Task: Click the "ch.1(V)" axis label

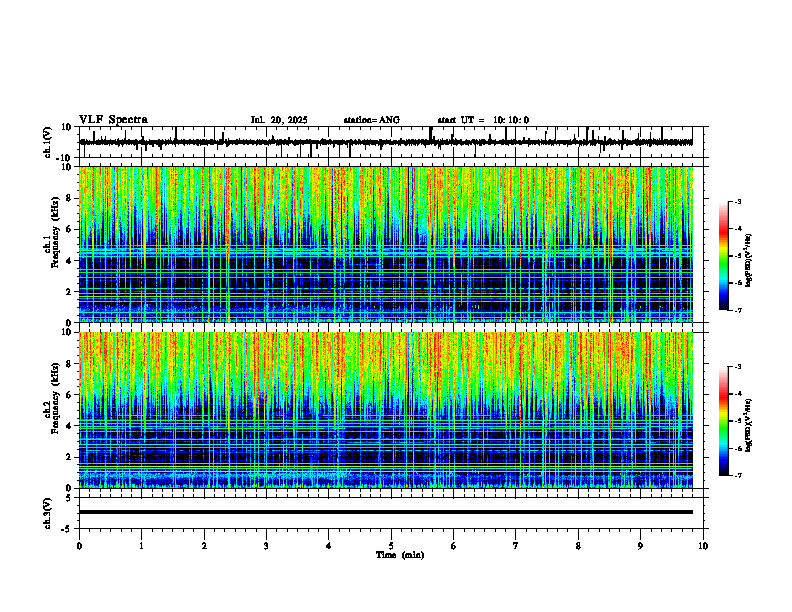Action: click(x=48, y=142)
